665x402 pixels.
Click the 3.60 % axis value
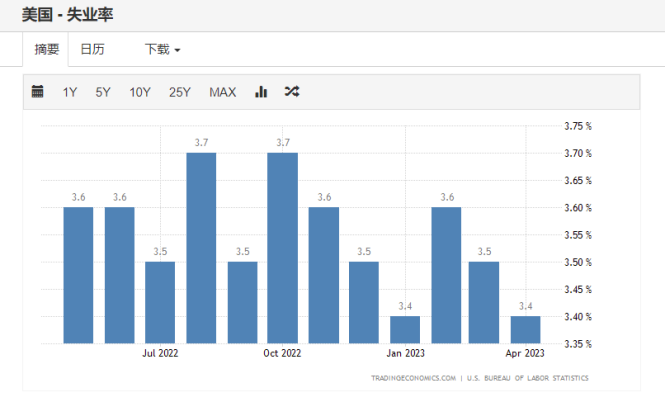pyautogui.click(x=578, y=208)
